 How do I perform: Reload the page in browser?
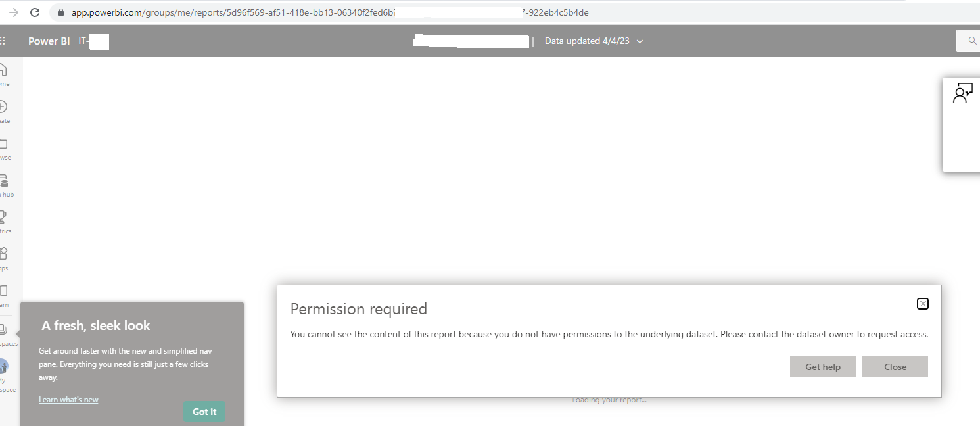35,12
